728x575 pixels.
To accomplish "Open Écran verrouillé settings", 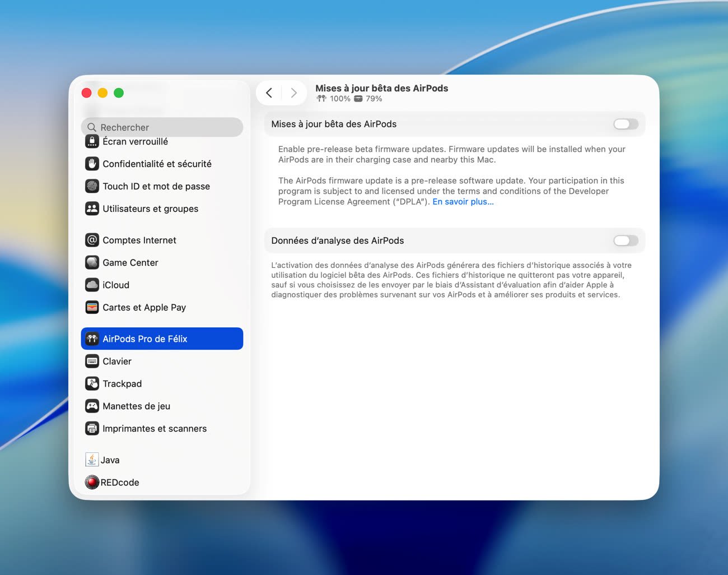I will (x=162, y=141).
